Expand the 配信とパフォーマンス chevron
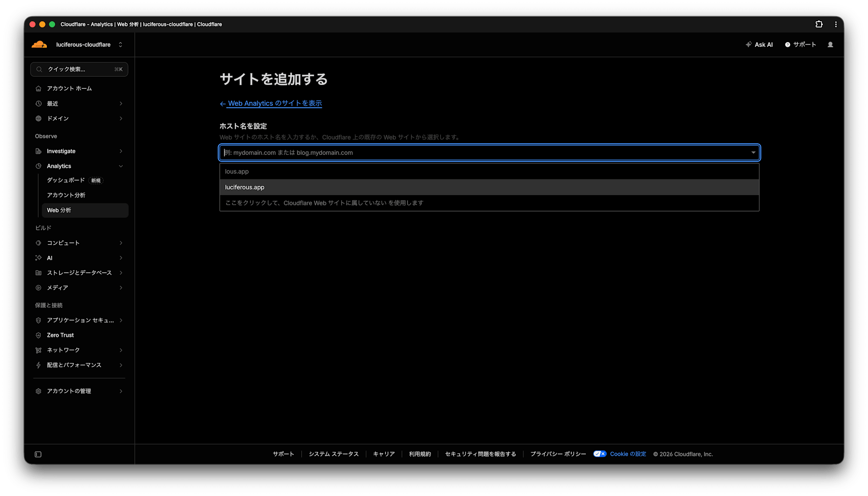 [121, 365]
